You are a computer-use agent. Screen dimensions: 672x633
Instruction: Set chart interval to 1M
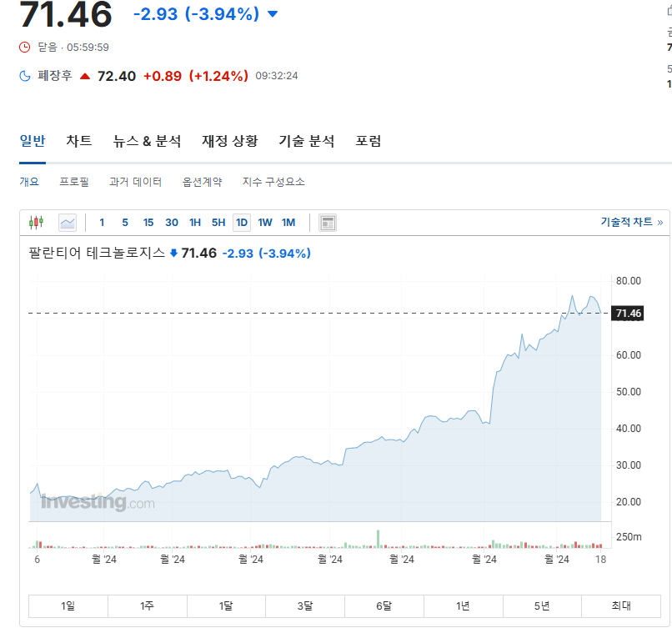point(288,223)
